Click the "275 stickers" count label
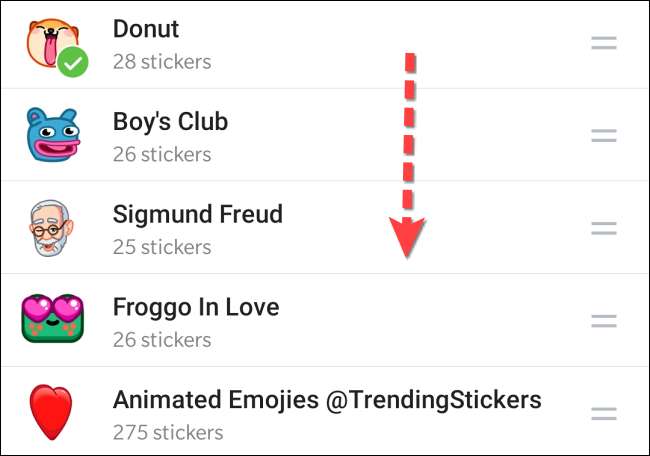This screenshot has height=456, width=650. click(167, 433)
